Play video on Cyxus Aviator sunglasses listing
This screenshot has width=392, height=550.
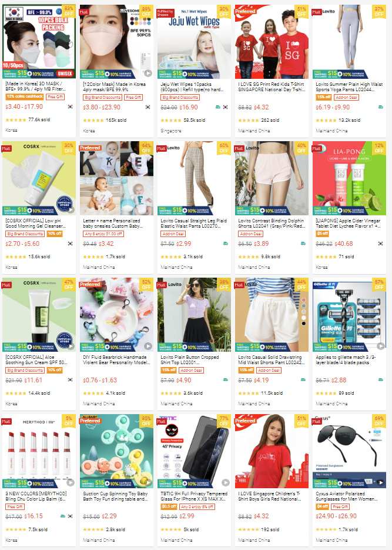[x=380, y=483]
